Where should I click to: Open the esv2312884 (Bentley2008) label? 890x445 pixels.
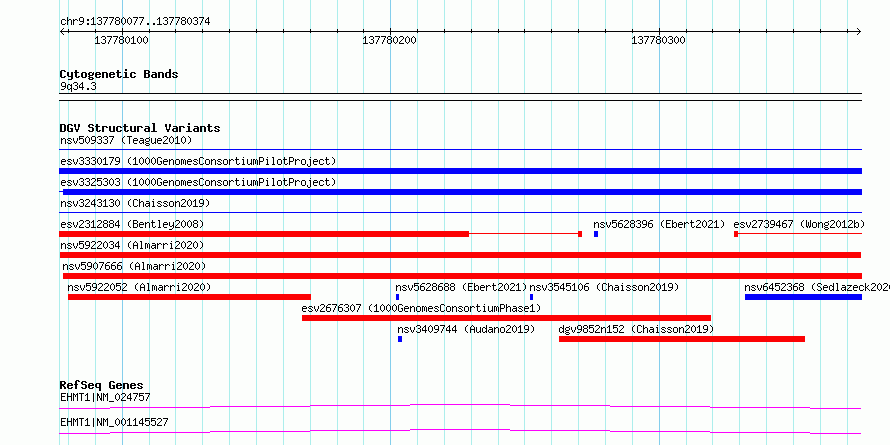click(x=132, y=224)
